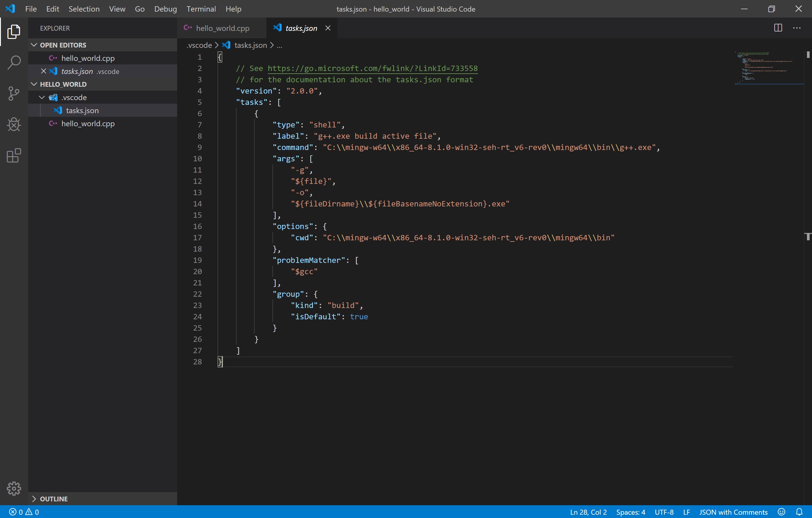
Task: Open notifications bell in status bar
Action: pyautogui.click(x=799, y=512)
